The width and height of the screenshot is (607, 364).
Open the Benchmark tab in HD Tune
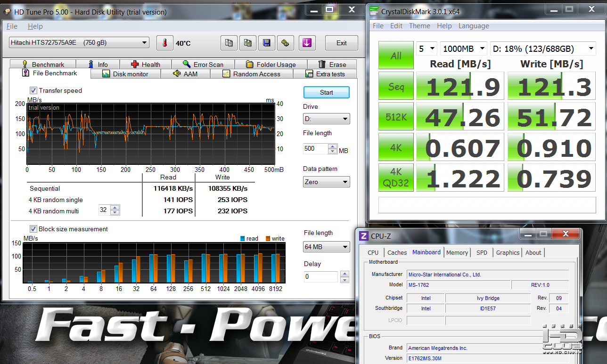[42, 65]
